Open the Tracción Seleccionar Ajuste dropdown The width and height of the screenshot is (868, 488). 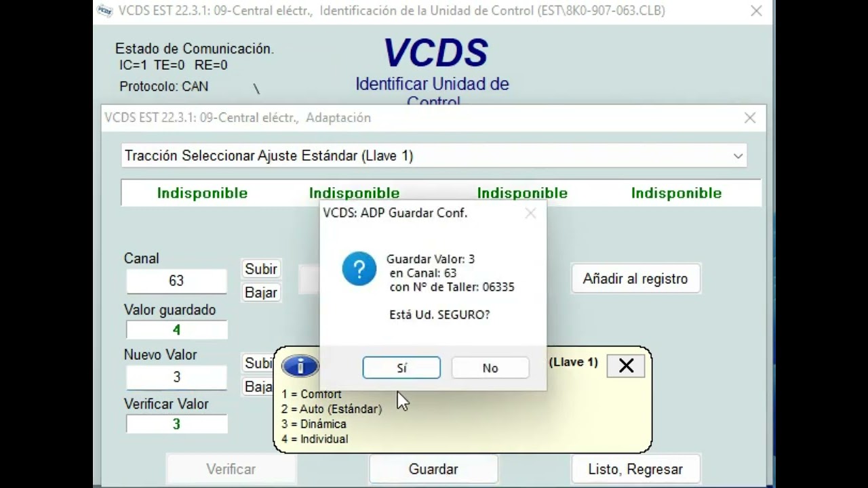[x=435, y=156]
